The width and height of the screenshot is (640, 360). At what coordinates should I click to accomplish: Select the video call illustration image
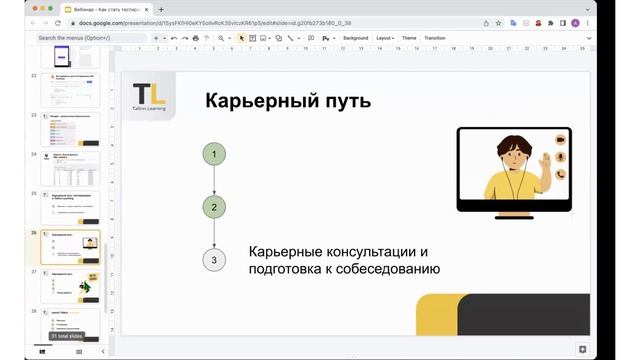514,173
